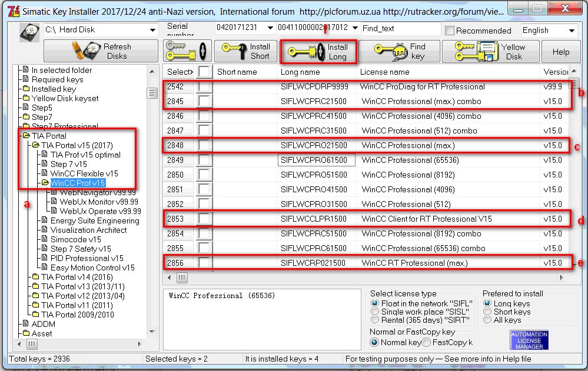Click the Find_text input field
The image size is (588, 371).
(400, 28)
